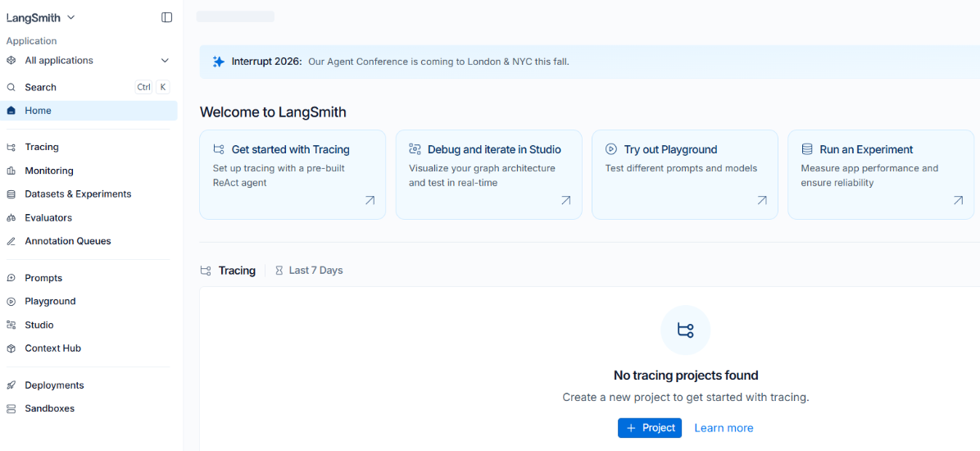Open the Learn more link
Viewport: 980px width, 451px height.
click(x=724, y=428)
